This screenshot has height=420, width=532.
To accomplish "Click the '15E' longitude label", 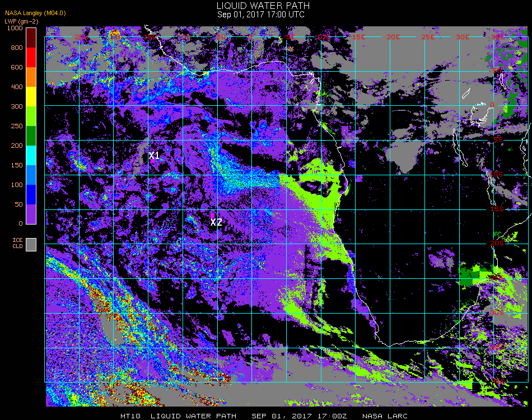I will point(358,36).
